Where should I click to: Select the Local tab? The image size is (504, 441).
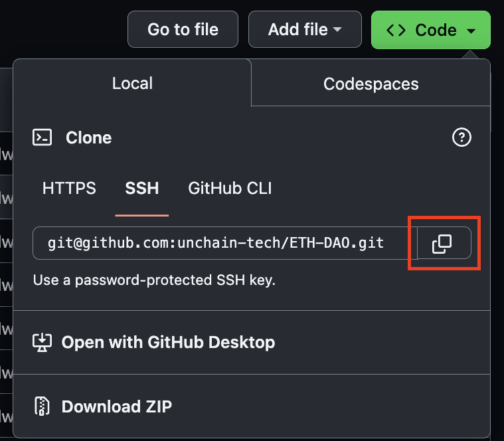click(x=132, y=83)
